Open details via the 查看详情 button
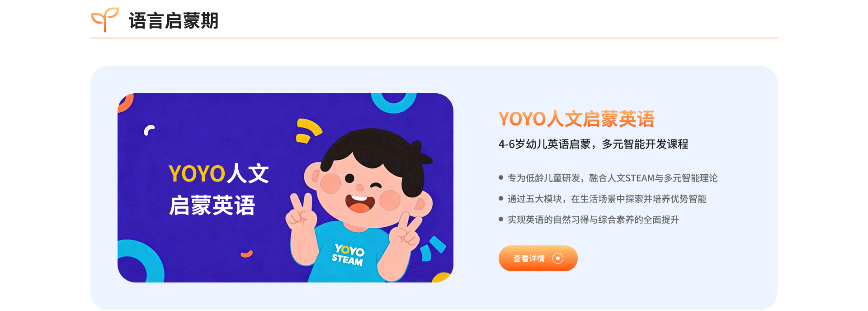 (538, 258)
